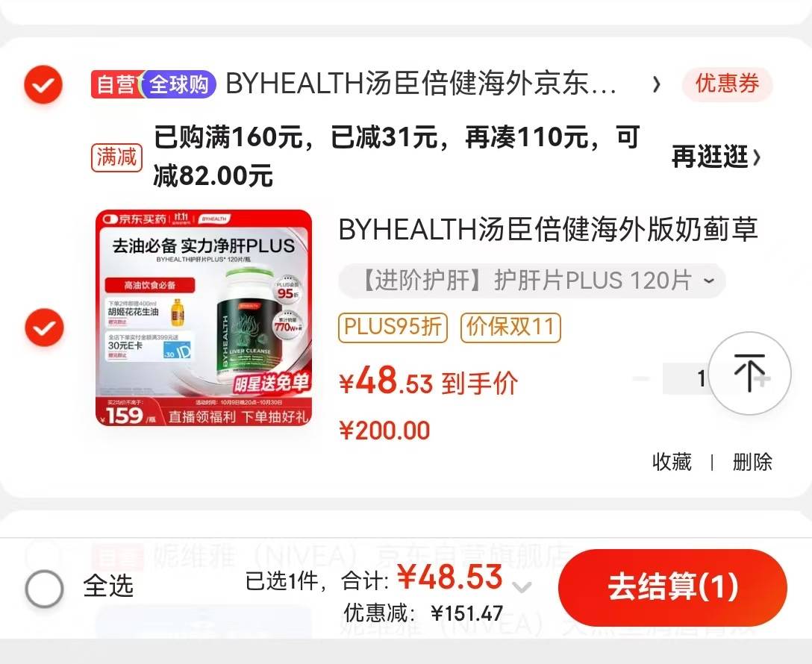
Task: Click the 全球购 badge
Action: point(179,84)
